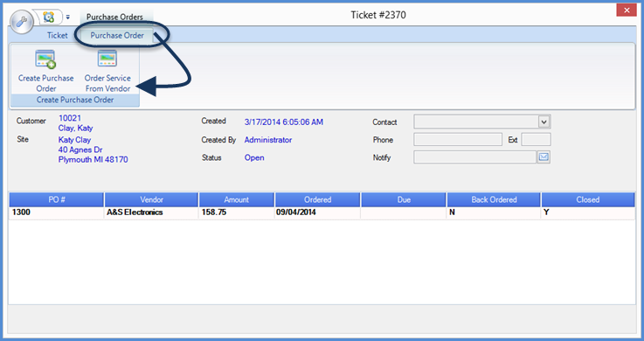Click the Notify text field

click(x=474, y=157)
